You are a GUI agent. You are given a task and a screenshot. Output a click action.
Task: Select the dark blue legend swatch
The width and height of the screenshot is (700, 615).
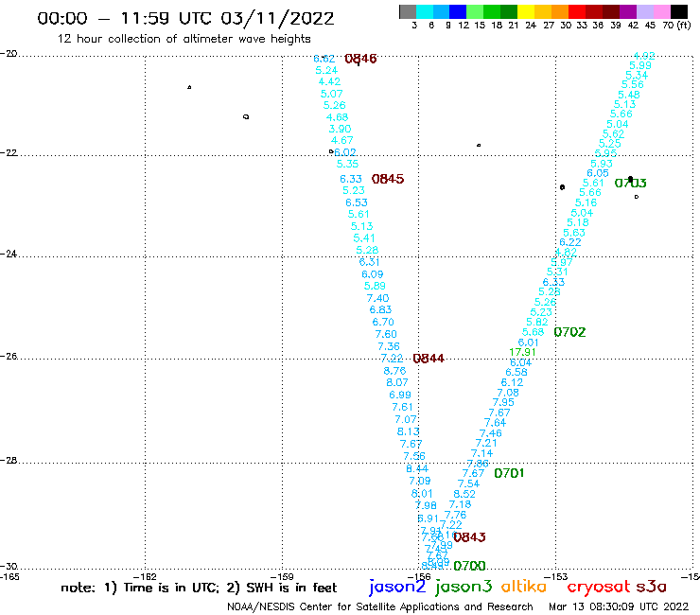pyautogui.click(x=458, y=11)
